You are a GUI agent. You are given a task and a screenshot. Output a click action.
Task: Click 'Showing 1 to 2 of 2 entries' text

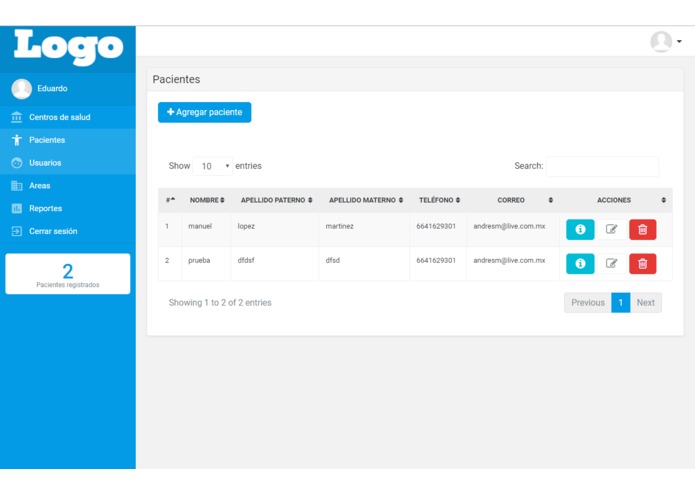point(220,303)
